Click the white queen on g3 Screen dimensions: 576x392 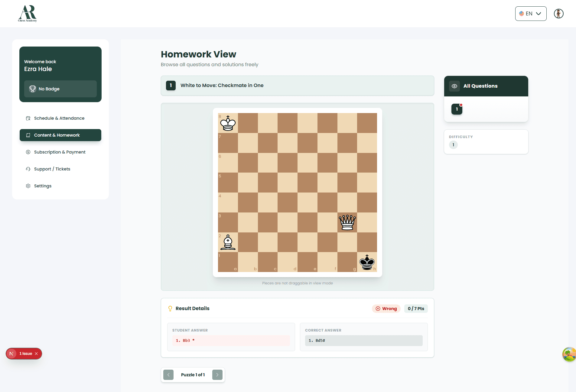point(347,222)
